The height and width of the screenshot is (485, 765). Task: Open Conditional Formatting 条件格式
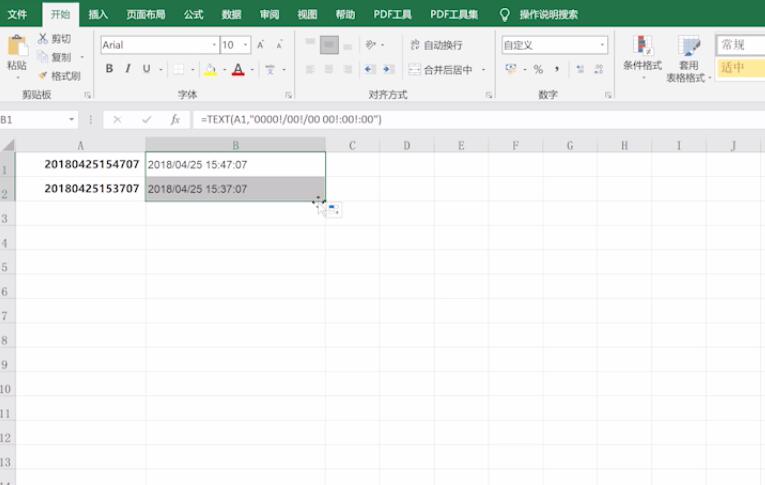coord(643,58)
